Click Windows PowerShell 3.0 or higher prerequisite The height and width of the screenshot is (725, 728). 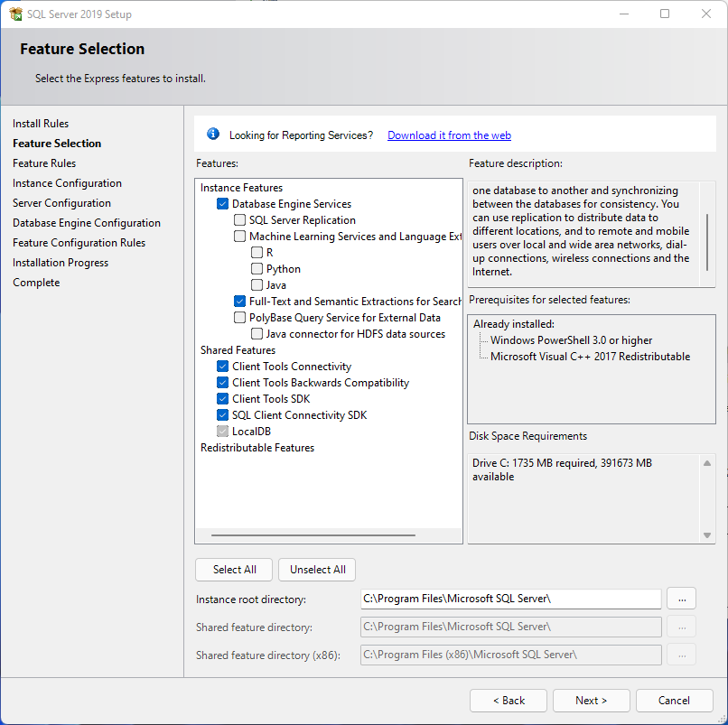pyautogui.click(x=571, y=340)
